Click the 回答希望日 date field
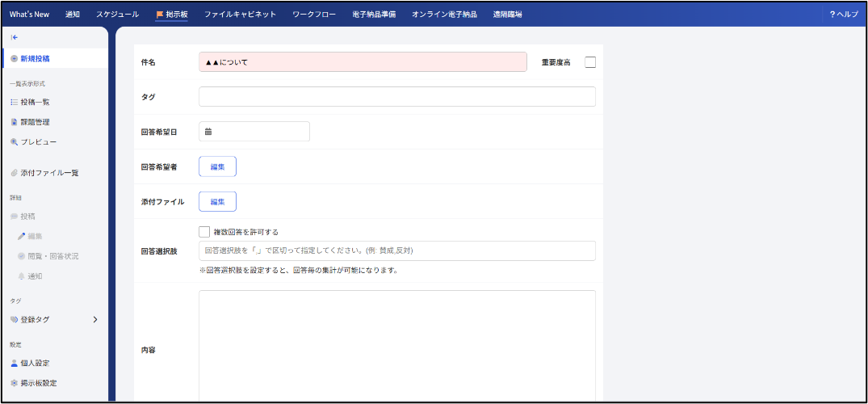 (254, 132)
